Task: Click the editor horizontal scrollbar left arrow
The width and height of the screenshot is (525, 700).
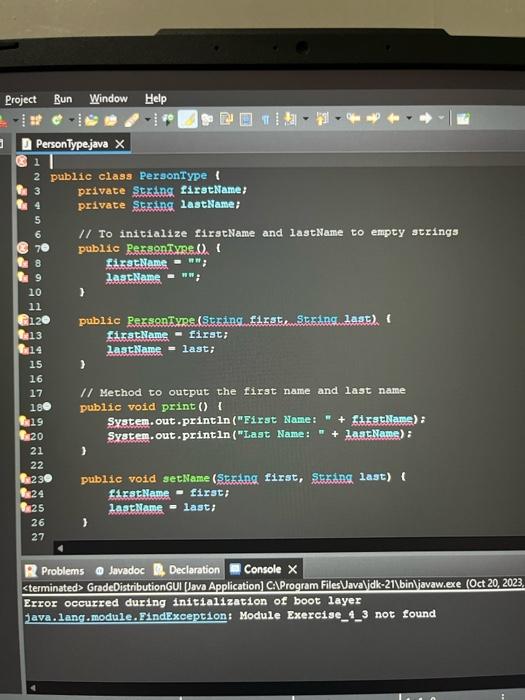Action: (60, 547)
